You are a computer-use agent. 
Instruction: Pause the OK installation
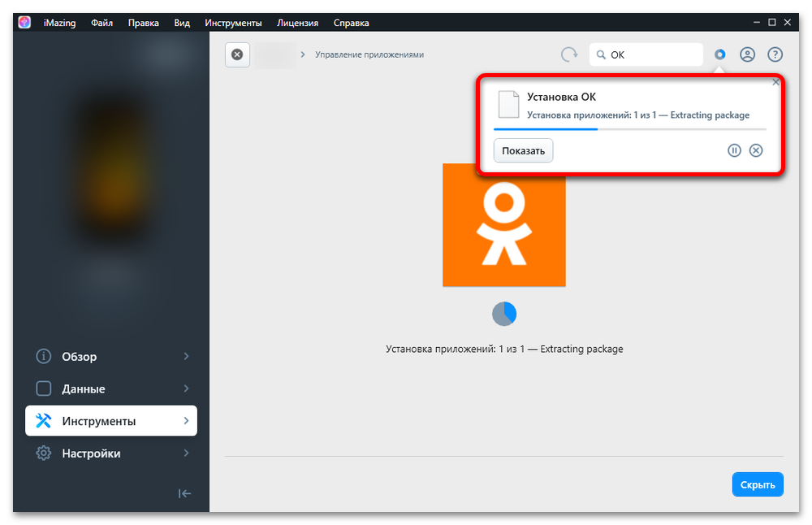[x=734, y=150]
